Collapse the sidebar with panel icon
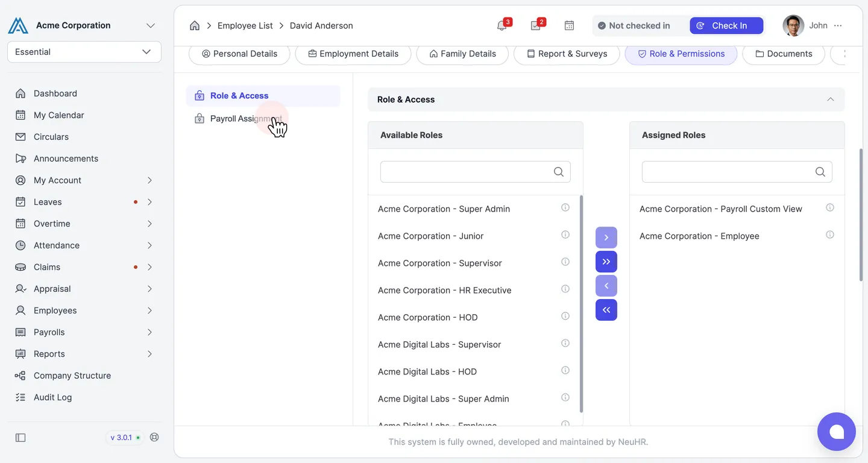The height and width of the screenshot is (463, 868). click(20, 438)
